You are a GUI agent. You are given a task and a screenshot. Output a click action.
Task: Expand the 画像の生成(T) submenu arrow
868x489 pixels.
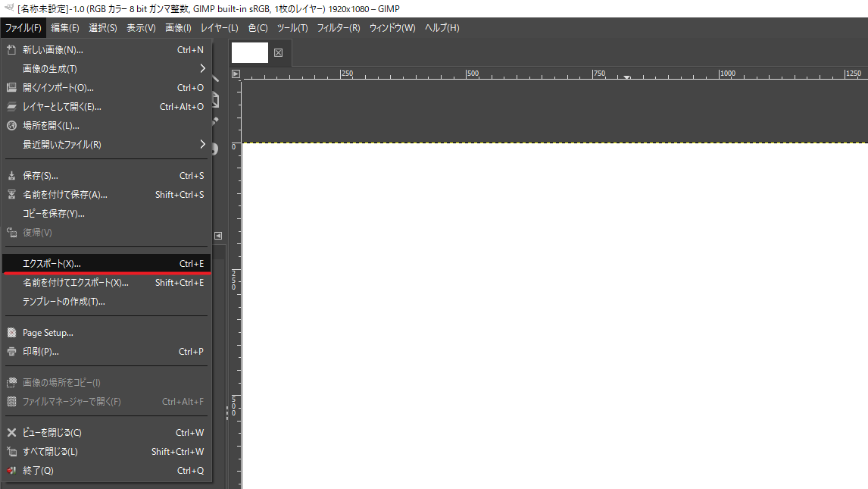coord(202,69)
